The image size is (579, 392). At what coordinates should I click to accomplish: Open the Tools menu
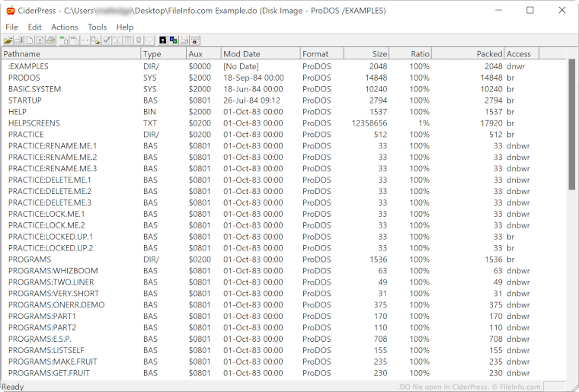(x=97, y=27)
